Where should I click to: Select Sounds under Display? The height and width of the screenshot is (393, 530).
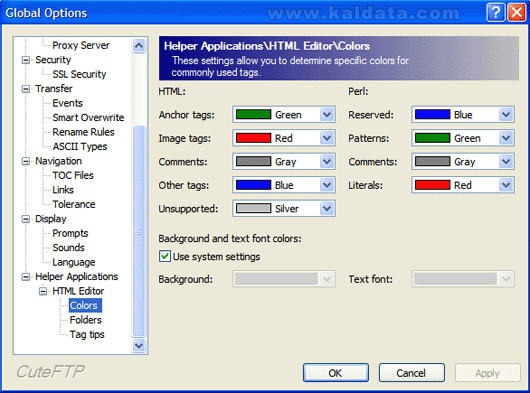(x=68, y=248)
